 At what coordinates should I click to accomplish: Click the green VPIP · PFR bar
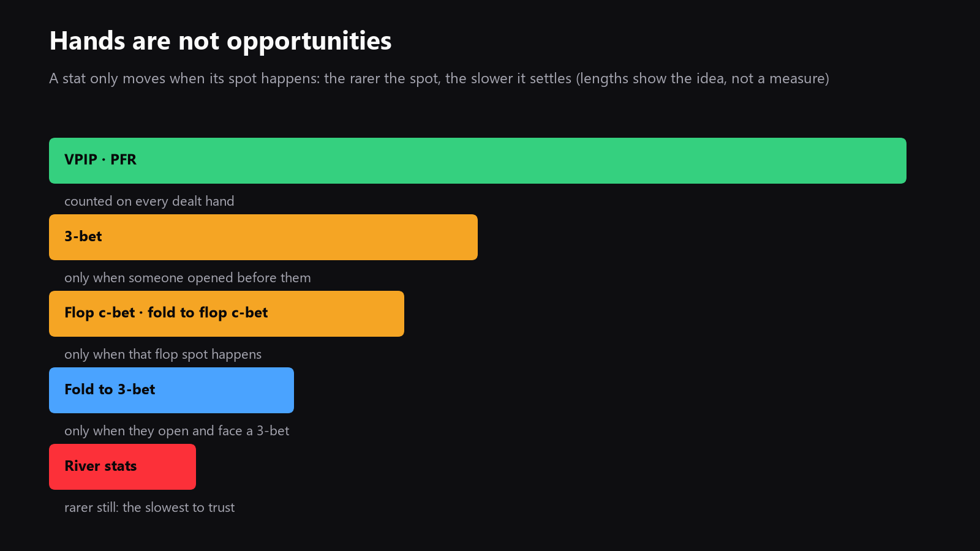478,160
